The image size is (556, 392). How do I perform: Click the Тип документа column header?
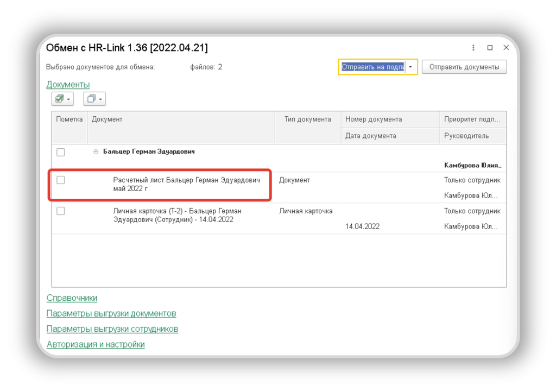point(307,119)
